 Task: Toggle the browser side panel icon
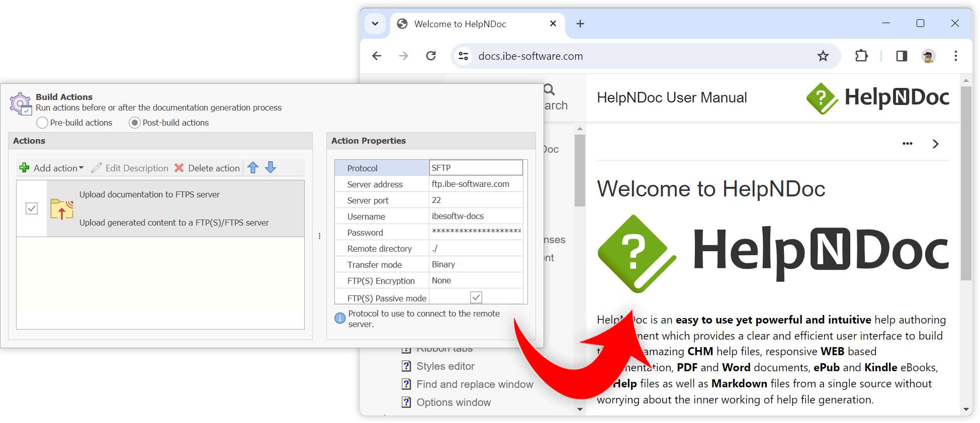coord(902,56)
